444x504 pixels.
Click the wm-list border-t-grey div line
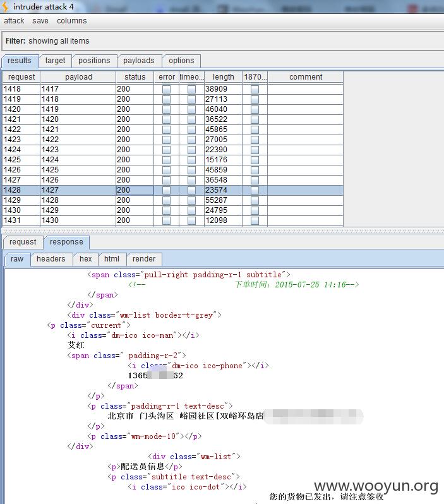coord(144,315)
